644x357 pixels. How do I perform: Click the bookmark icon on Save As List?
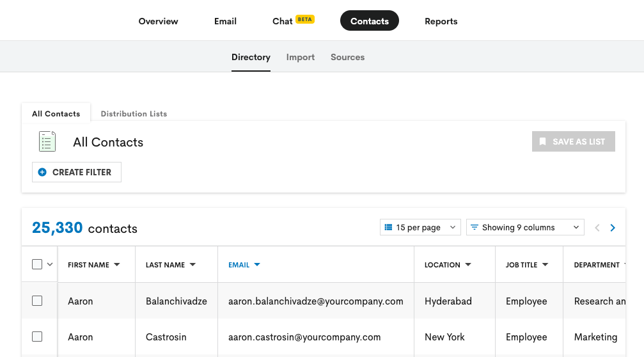542,142
